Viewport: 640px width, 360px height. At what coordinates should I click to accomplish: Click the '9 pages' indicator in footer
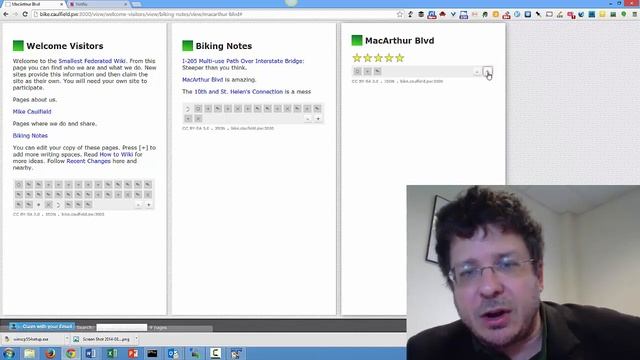pyautogui.click(x=158, y=328)
